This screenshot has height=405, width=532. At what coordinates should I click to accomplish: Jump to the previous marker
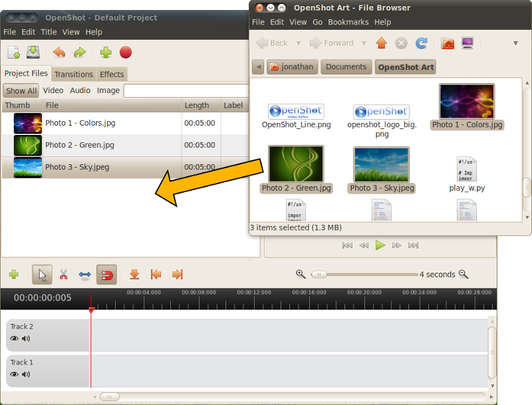156,275
